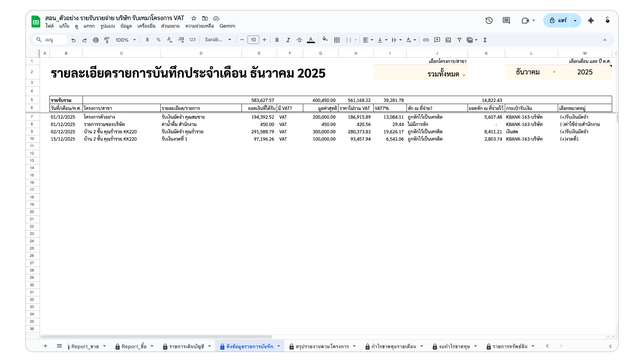Click the เมนู search box
Viewport: 644px width, 362px height.
point(50,40)
